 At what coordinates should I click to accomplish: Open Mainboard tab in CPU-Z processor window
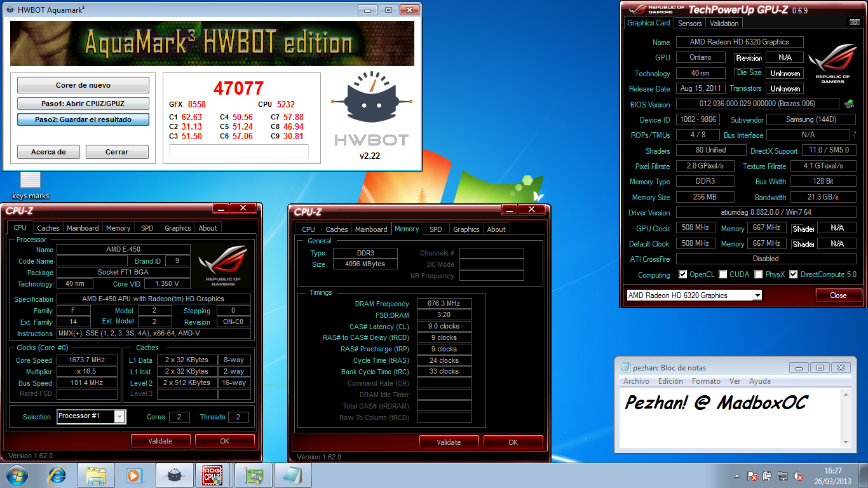tap(83, 228)
